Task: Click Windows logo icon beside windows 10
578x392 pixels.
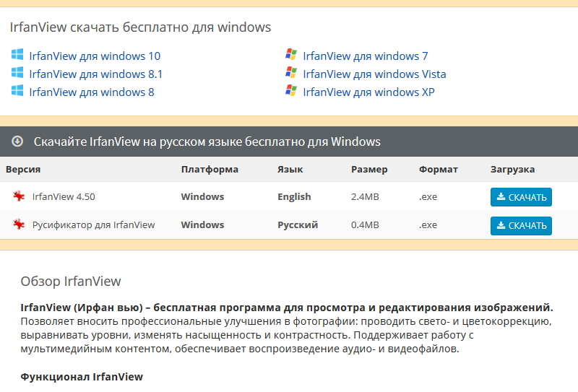Action: 17,55
